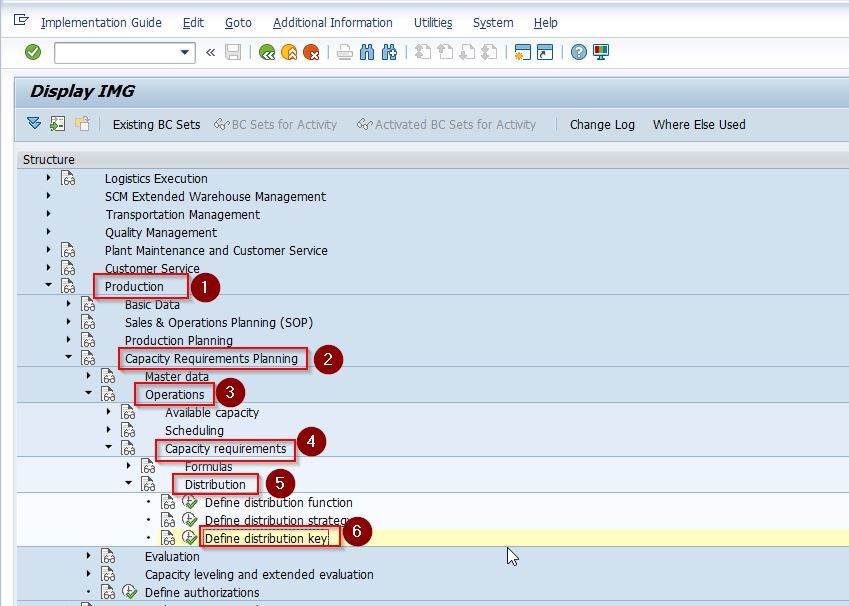849x606 pixels.
Task: Click the Save diskette icon
Action: pos(233,53)
